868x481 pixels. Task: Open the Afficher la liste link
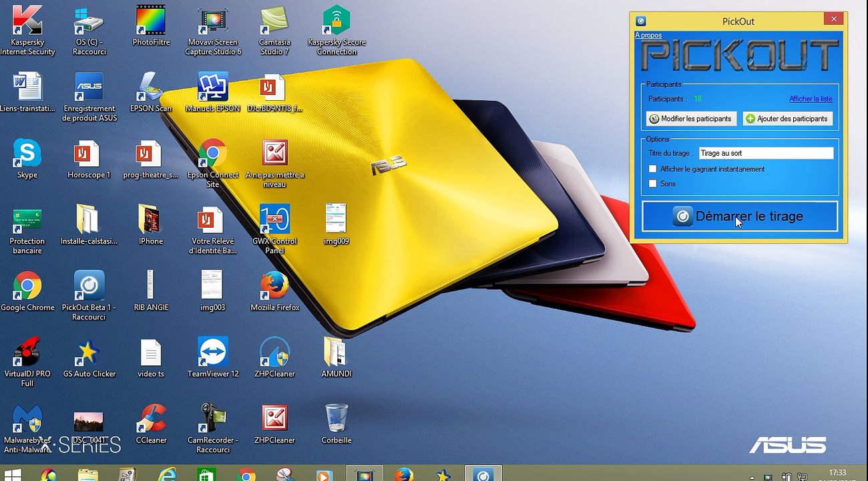pyautogui.click(x=811, y=99)
